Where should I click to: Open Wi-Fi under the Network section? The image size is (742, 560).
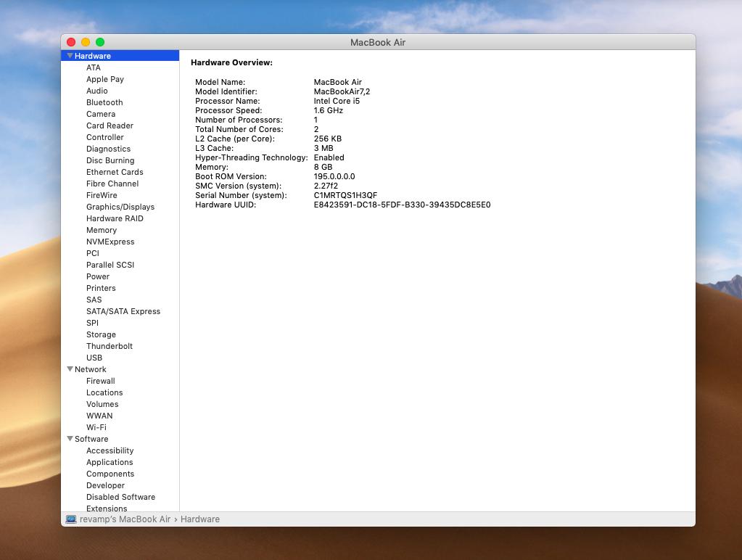coord(96,427)
